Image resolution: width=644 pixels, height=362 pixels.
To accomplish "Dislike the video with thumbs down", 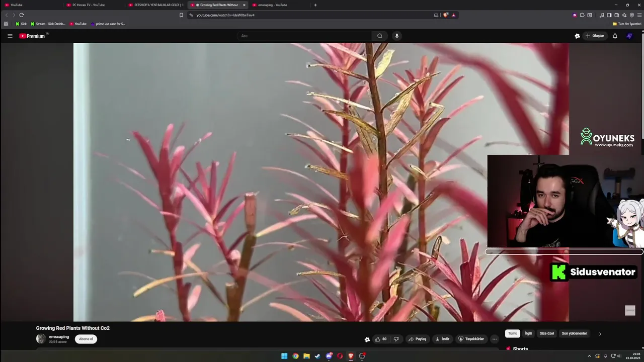I will [396, 339].
